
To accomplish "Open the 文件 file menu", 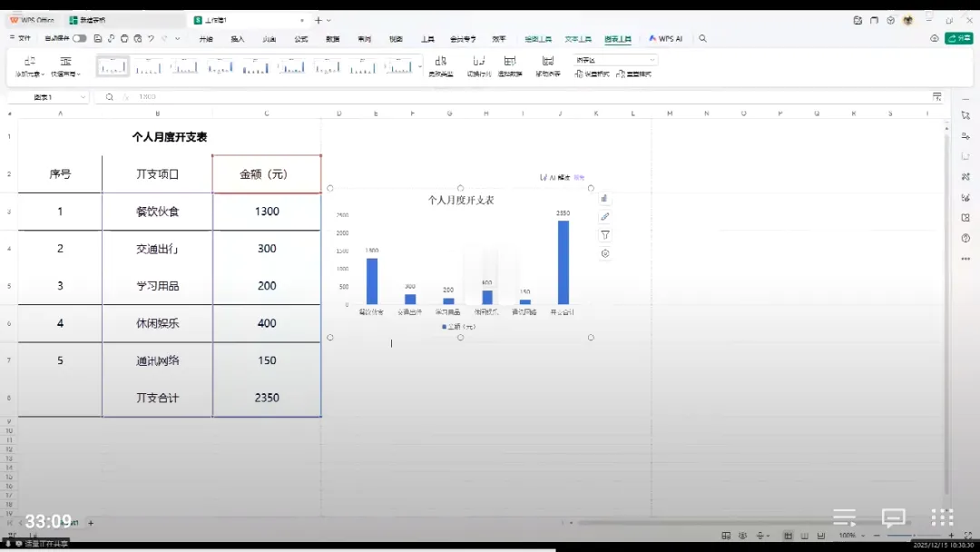I will (x=21, y=39).
